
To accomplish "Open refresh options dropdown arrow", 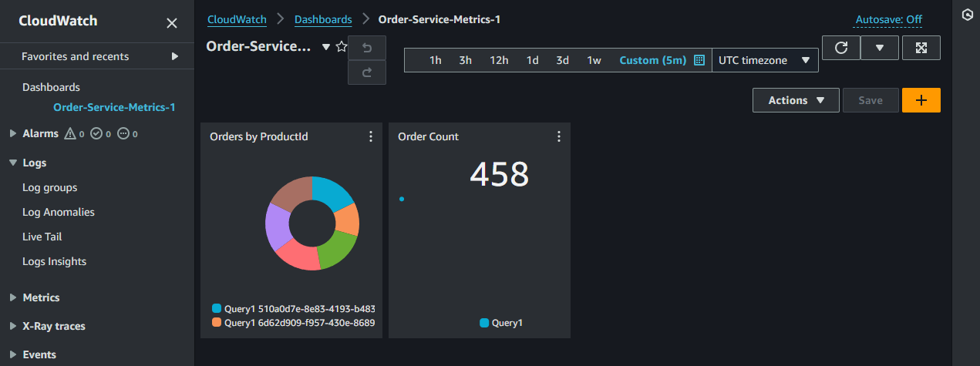I will tap(880, 48).
